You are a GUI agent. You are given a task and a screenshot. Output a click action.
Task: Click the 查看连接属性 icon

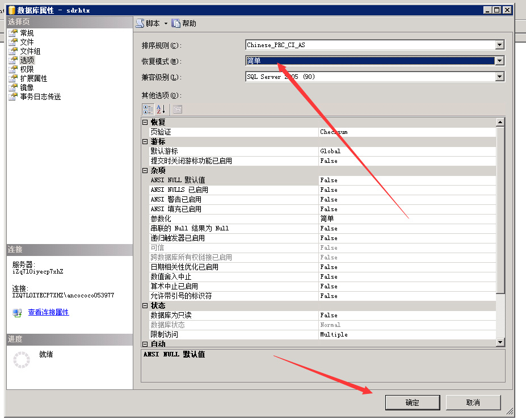tap(18, 312)
